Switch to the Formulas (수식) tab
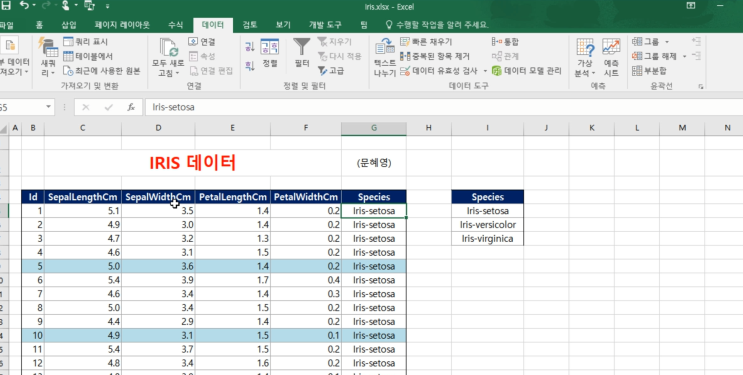The width and height of the screenshot is (743, 375). [176, 25]
